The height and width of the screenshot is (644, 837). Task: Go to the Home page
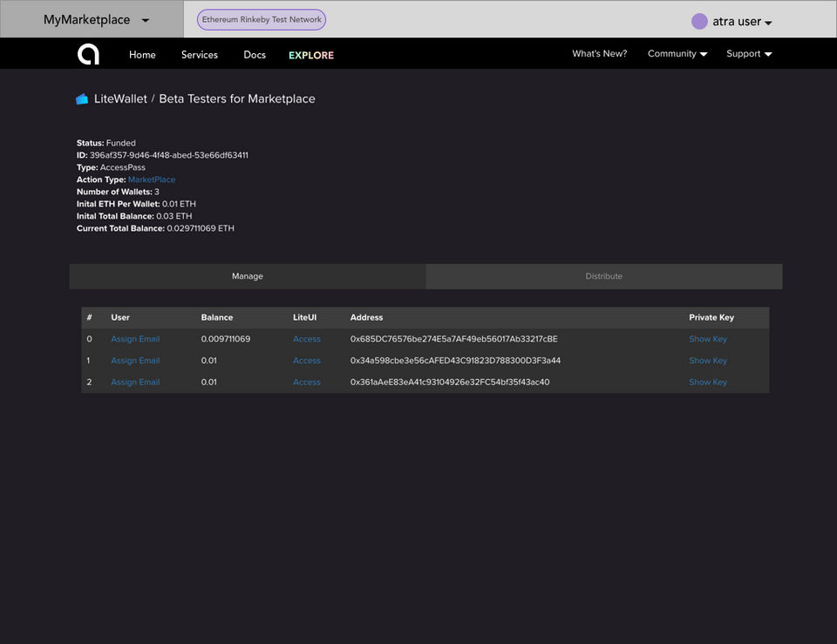tap(142, 55)
